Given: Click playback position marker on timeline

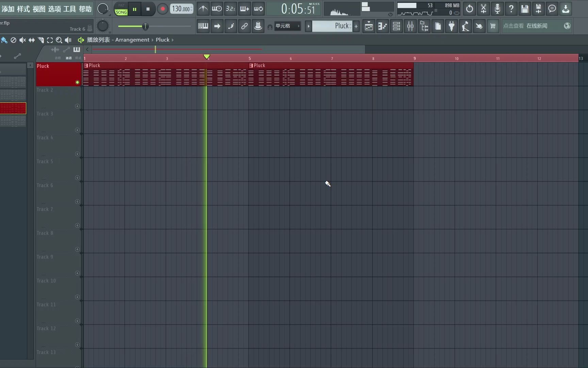Looking at the screenshot, I should (x=207, y=57).
